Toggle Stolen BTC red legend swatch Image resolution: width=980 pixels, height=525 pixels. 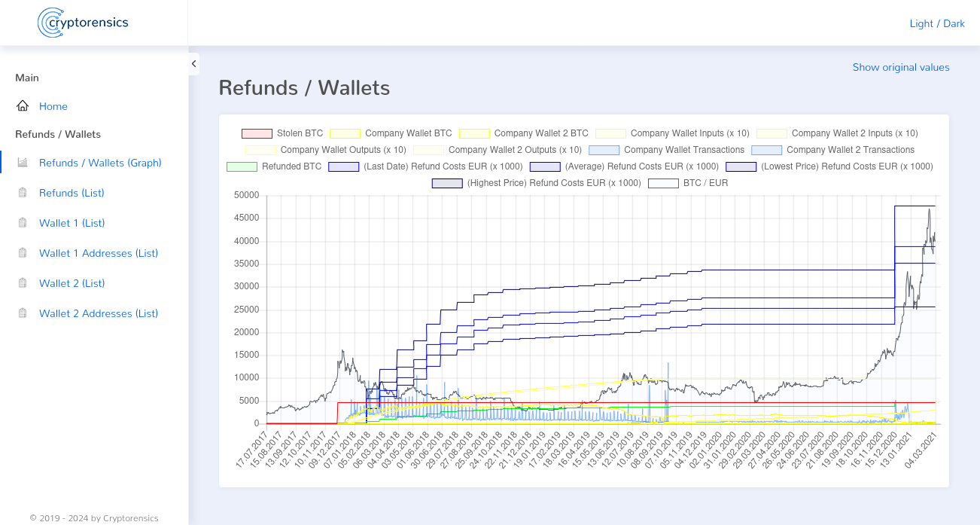click(x=257, y=133)
